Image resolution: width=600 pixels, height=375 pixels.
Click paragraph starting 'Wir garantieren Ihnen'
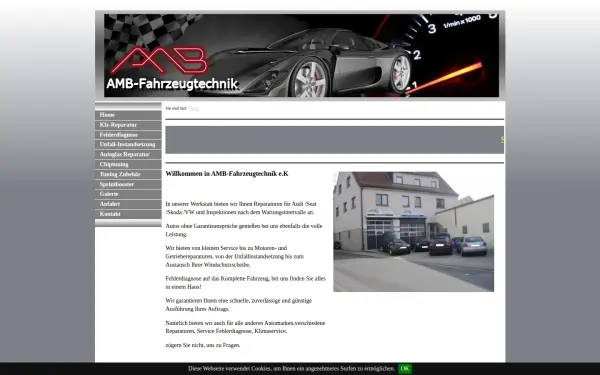pyautogui.click(x=239, y=305)
